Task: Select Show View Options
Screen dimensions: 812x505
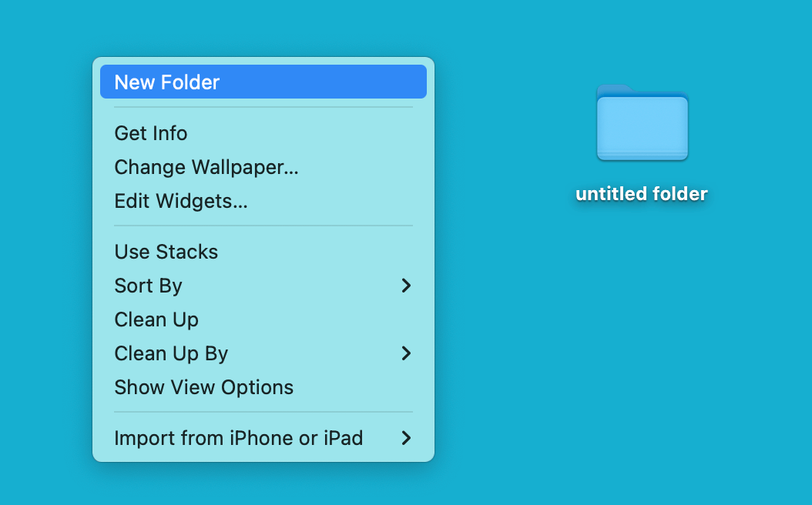Action: (x=204, y=387)
